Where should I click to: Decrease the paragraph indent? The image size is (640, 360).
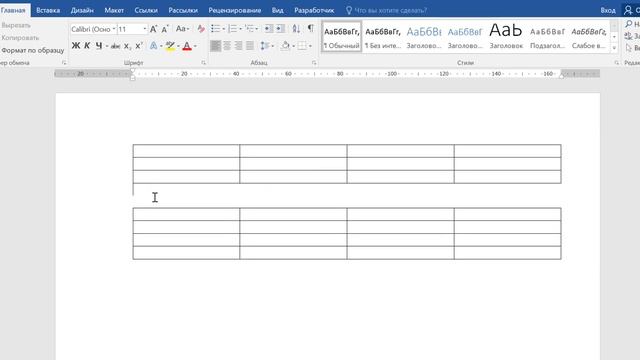[268, 29]
